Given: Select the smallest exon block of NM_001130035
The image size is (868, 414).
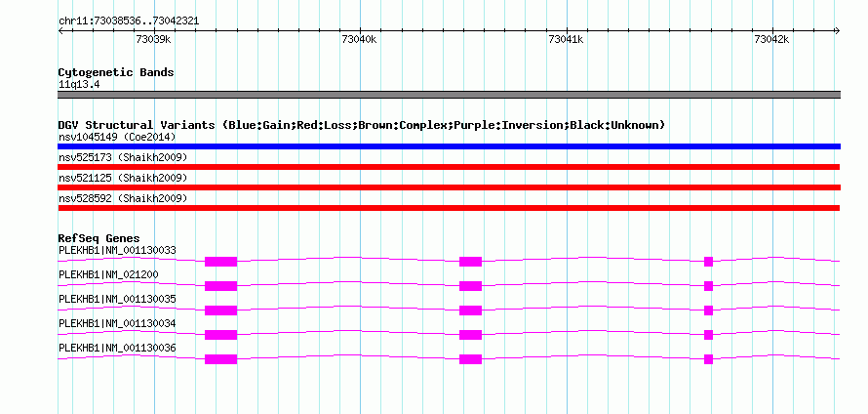Looking at the screenshot, I should [x=709, y=310].
